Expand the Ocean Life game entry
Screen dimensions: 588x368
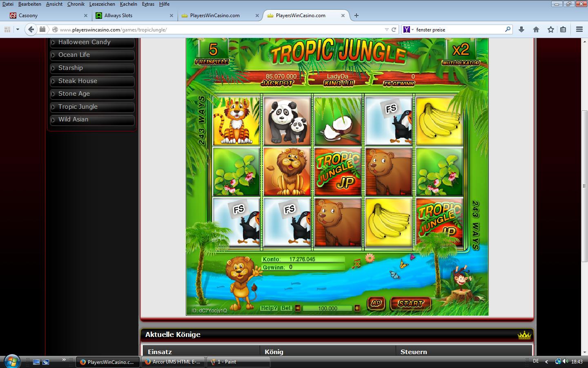click(92, 55)
